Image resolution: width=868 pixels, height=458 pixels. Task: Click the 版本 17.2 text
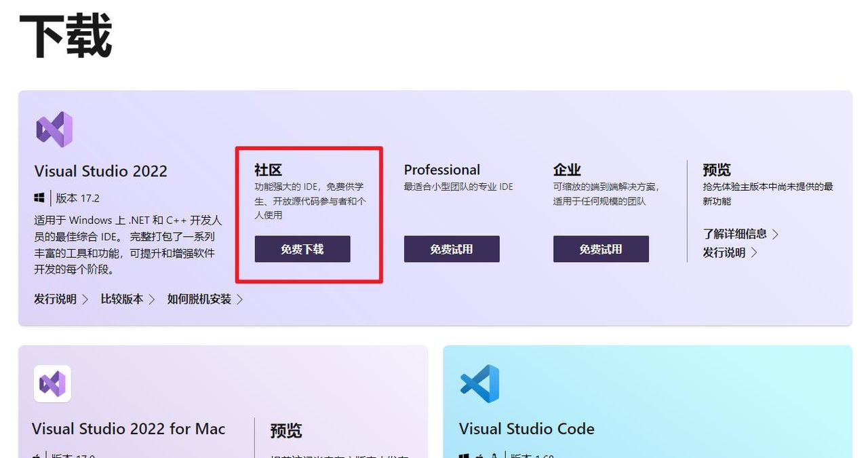tap(77, 198)
